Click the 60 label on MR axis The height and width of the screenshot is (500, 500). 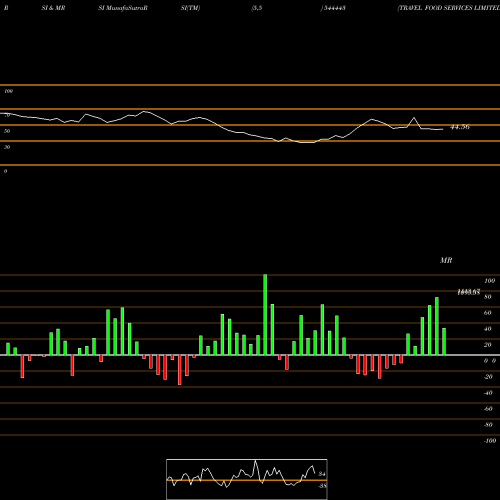[x=488, y=313]
